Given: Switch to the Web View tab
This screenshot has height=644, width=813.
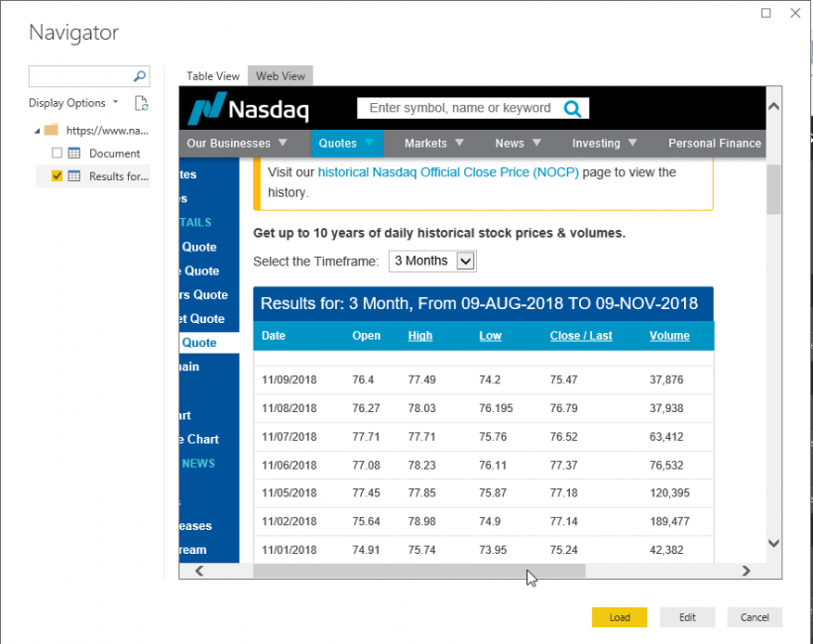Looking at the screenshot, I should (x=281, y=76).
